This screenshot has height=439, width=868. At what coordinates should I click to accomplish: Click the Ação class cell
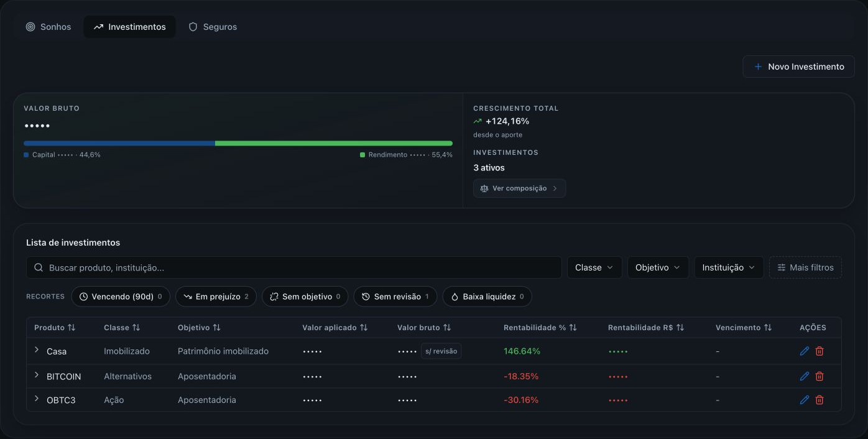tap(114, 400)
